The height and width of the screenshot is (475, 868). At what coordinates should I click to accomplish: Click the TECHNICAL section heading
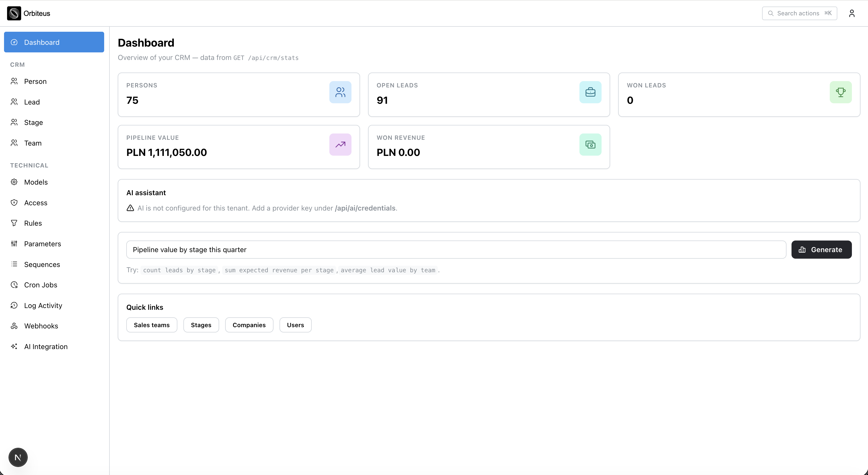pyautogui.click(x=29, y=165)
